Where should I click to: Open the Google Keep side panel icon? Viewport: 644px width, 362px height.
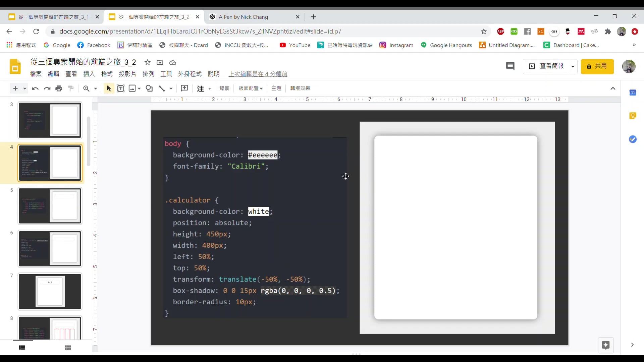(633, 116)
